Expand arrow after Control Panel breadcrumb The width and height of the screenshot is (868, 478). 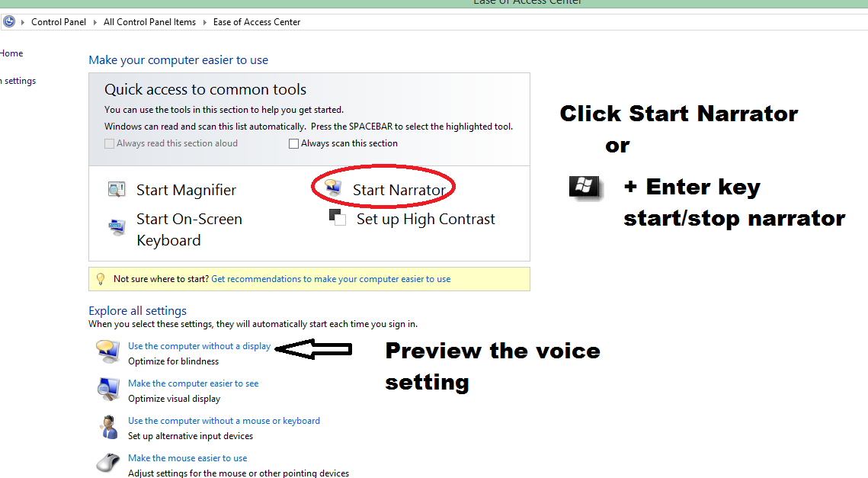click(x=95, y=22)
